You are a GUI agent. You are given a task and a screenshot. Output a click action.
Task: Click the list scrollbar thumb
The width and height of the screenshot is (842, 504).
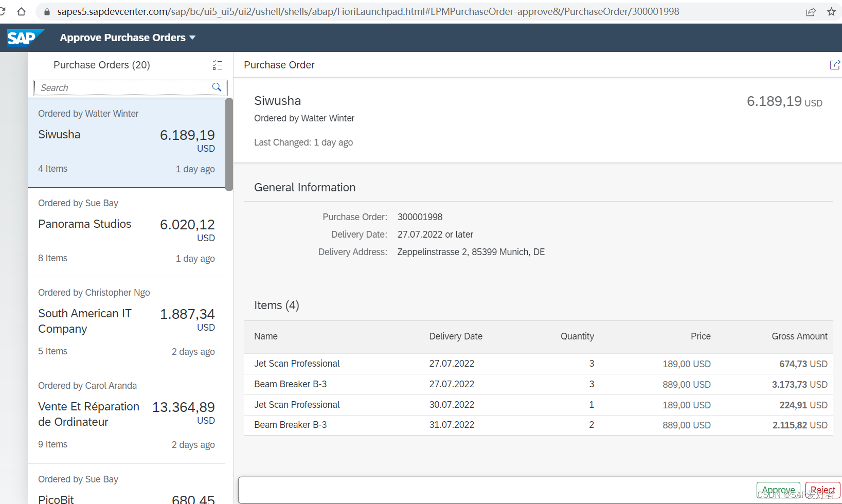229,144
